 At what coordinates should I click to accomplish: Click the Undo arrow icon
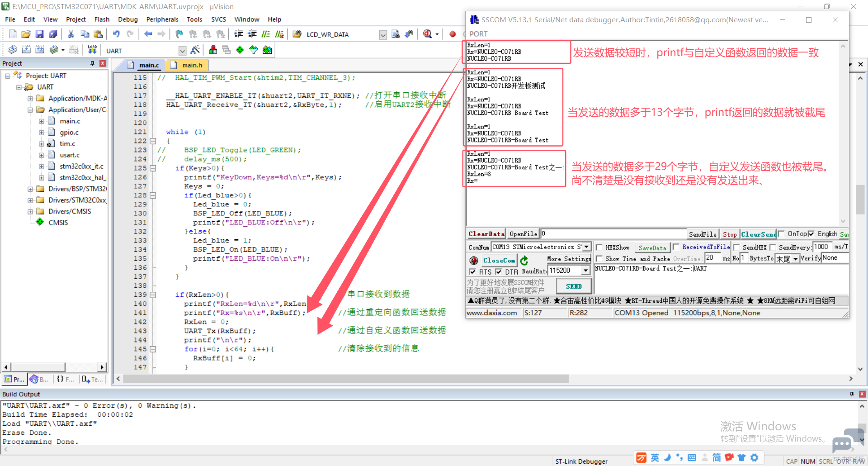coord(116,34)
